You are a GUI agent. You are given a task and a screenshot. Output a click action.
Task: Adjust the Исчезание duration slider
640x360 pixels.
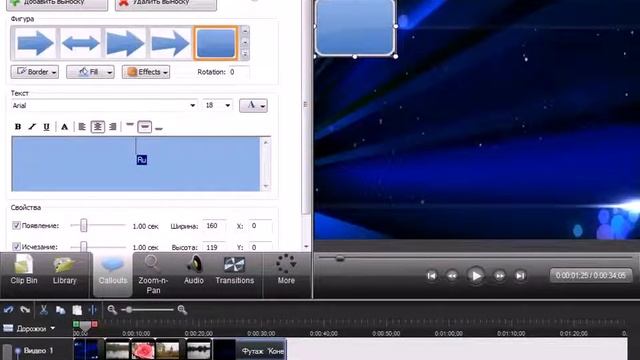pyautogui.click(x=84, y=246)
